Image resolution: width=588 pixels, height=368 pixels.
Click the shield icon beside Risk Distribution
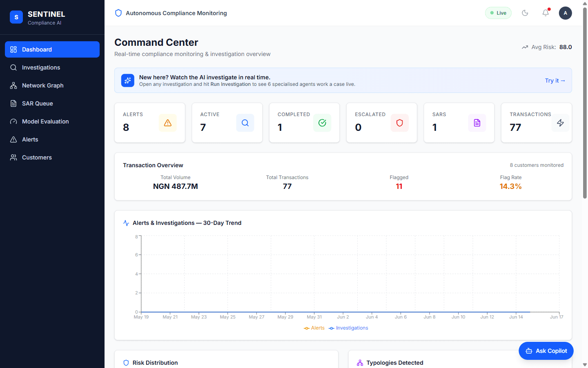(126, 363)
